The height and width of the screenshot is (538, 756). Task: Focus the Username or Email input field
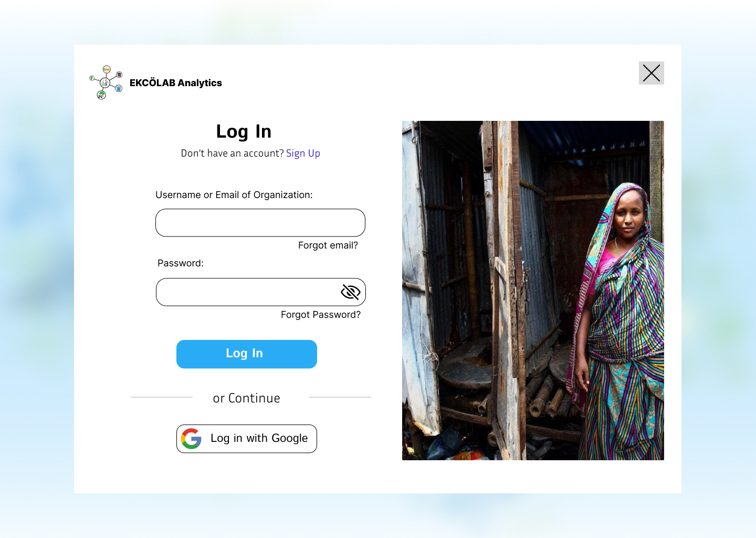260,223
